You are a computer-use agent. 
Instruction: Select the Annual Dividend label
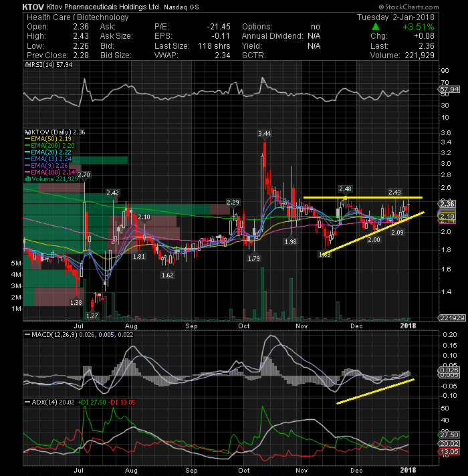[x=272, y=36]
